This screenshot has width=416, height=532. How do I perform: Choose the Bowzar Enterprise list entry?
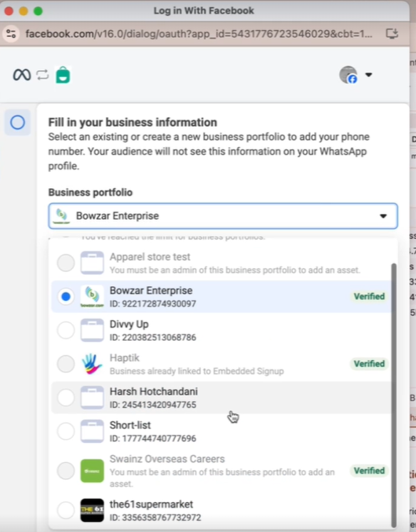[x=222, y=297]
